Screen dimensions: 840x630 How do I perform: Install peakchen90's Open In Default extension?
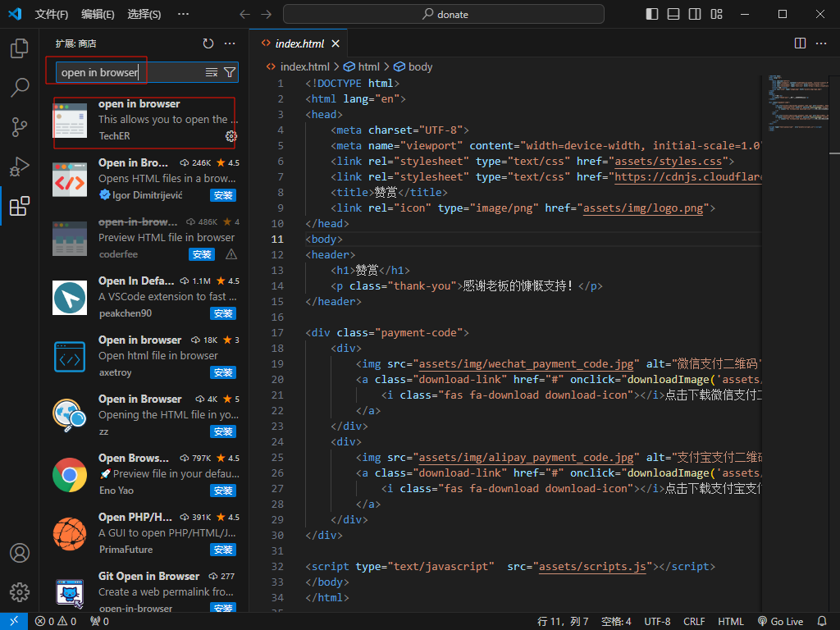coord(223,313)
